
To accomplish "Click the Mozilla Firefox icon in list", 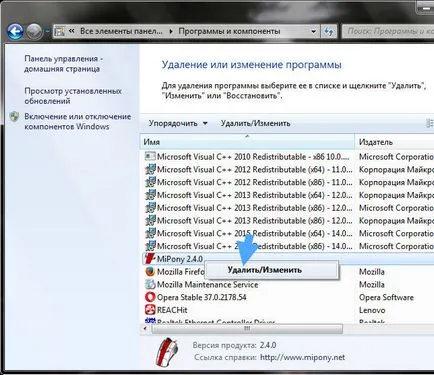I will click(x=150, y=272).
